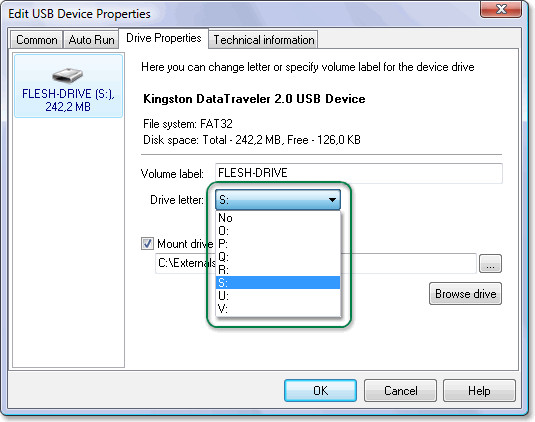The image size is (535, 422).
Task: Confirm with the OK button
Action: [320, 390]
